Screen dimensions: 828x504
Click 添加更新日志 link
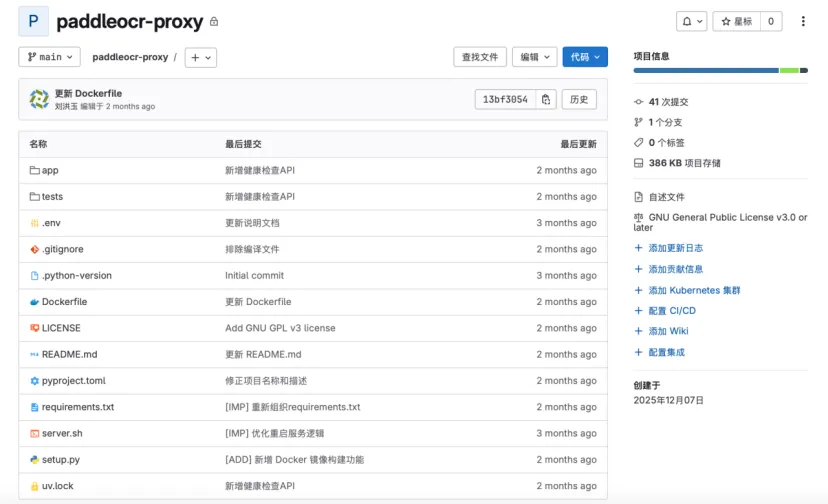pyautogui.click(x=675, y=248)
